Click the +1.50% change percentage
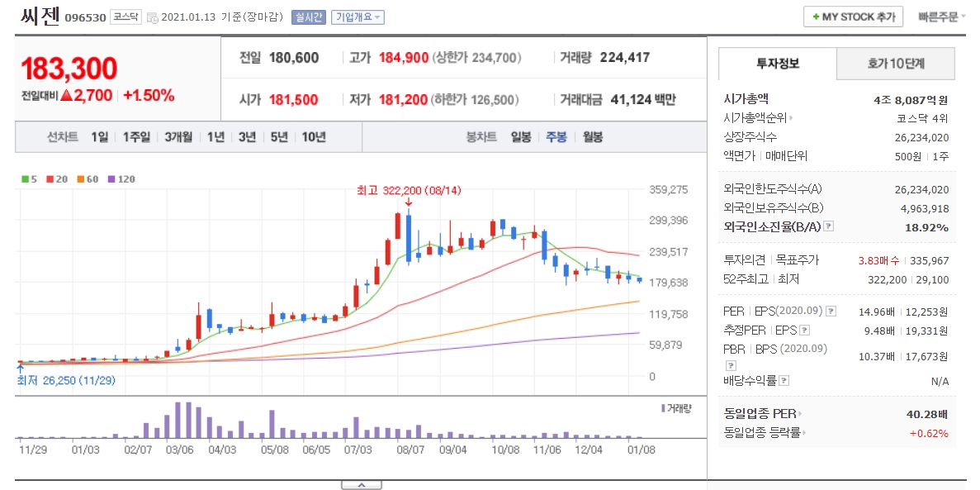This screenshot has height=490, width=980. [x=149, y=96]
